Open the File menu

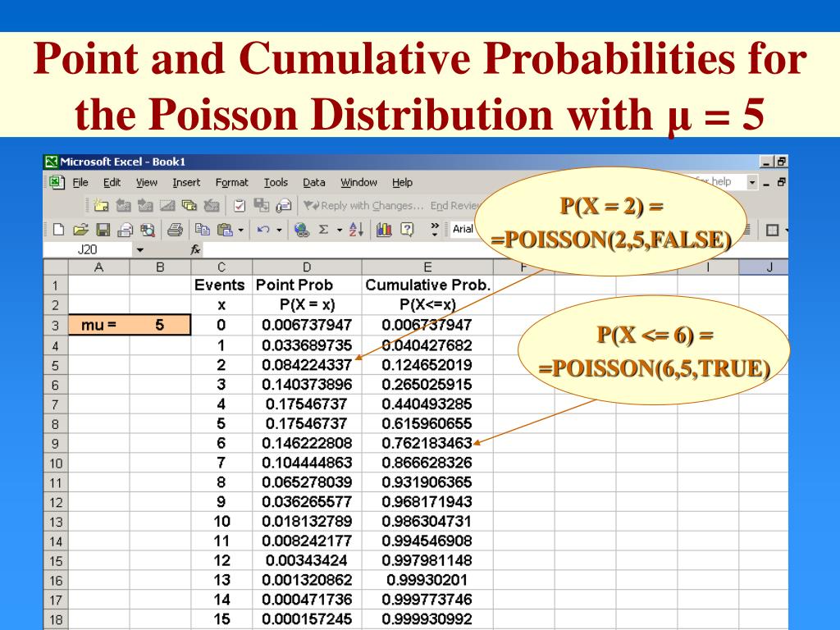(x=80, y=183)
